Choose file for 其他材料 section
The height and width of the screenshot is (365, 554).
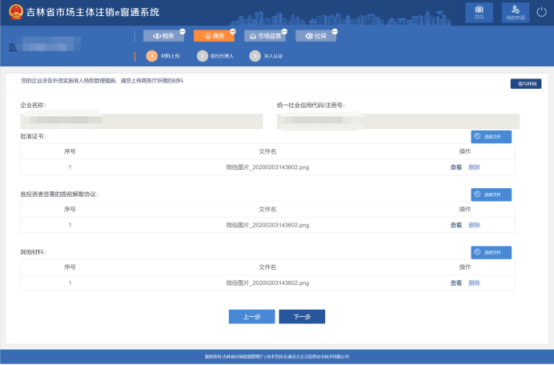pyautogui.click(x=491, y=253)
